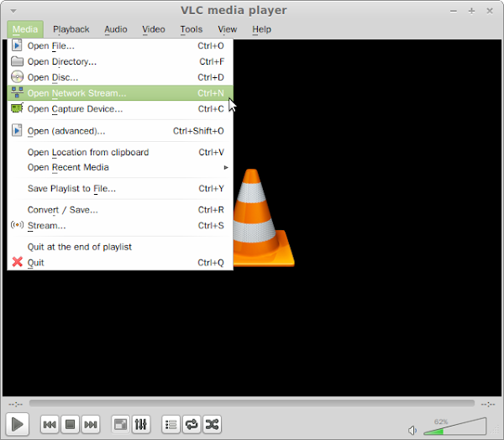Open the Audio menu
The image size is (504, 440).
click(x=116, y=29)
